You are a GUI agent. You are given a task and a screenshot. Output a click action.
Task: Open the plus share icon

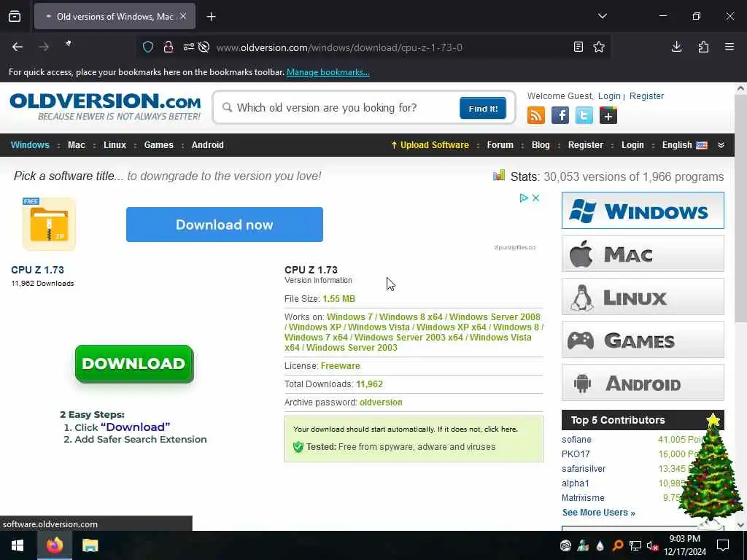point(608,115)
